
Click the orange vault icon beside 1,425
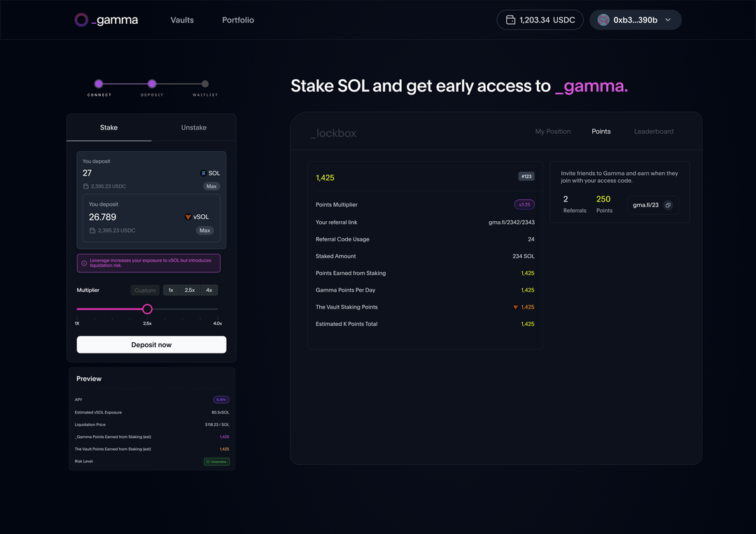(515, 307)
